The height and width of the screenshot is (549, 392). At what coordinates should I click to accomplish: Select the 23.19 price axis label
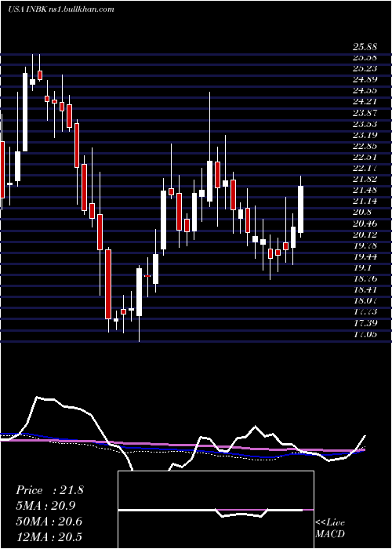tap(364, 135)
